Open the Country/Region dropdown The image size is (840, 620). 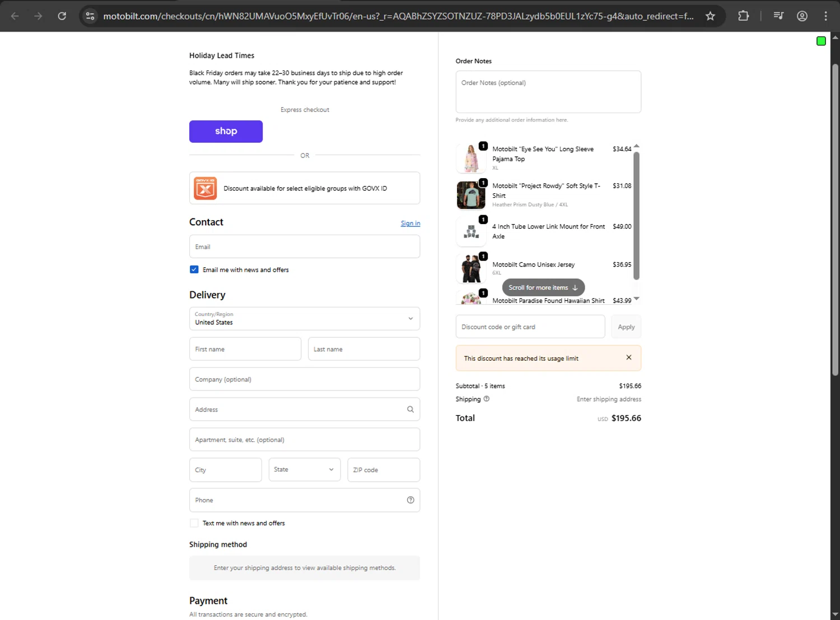(305, 319)
